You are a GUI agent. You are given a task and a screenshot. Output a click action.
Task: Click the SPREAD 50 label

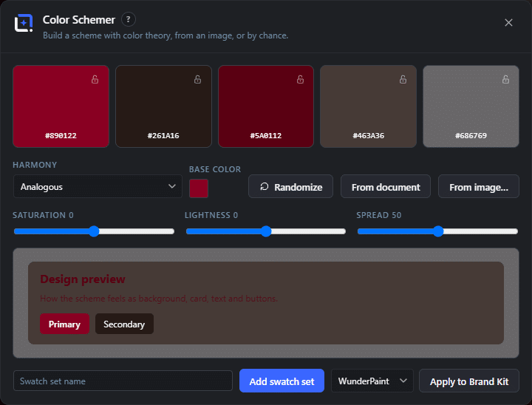378,215
